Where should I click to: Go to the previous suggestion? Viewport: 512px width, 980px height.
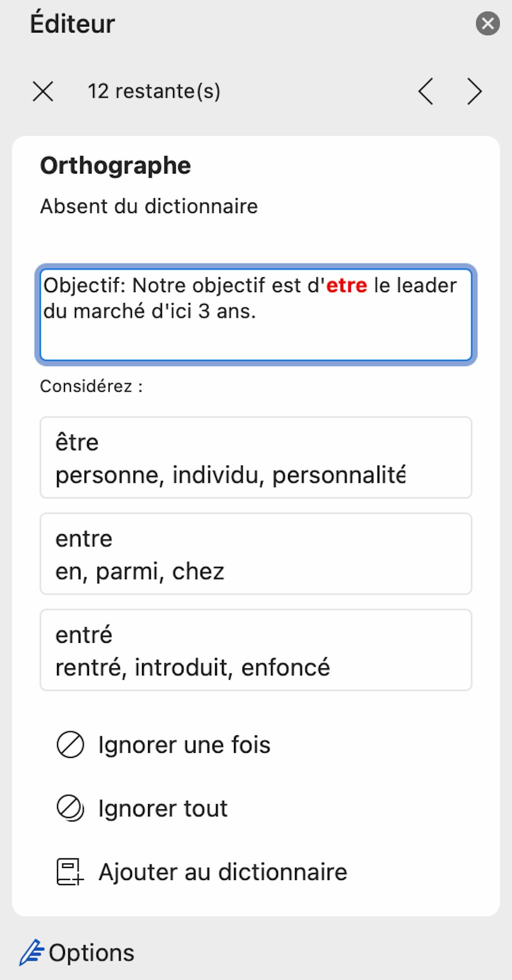point(425,92)
